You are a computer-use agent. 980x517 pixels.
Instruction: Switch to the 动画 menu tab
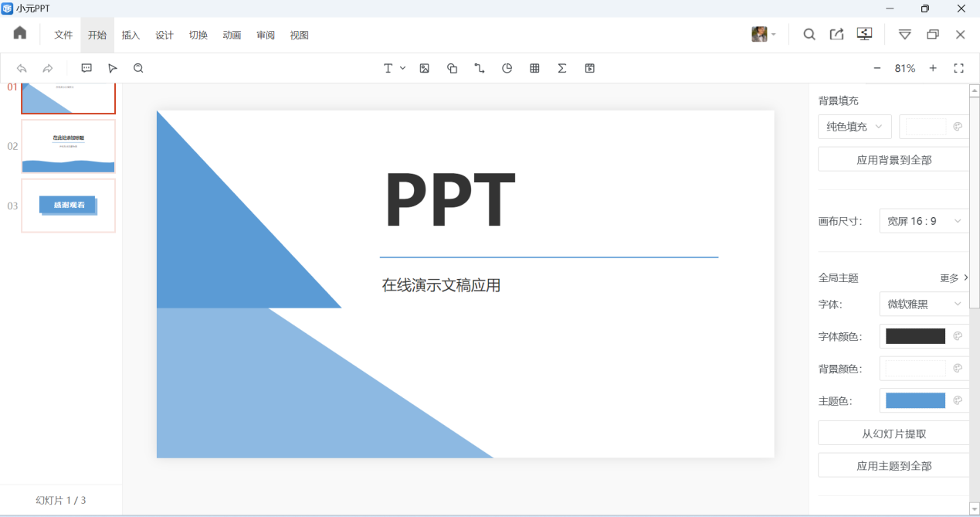coord(232,35)
